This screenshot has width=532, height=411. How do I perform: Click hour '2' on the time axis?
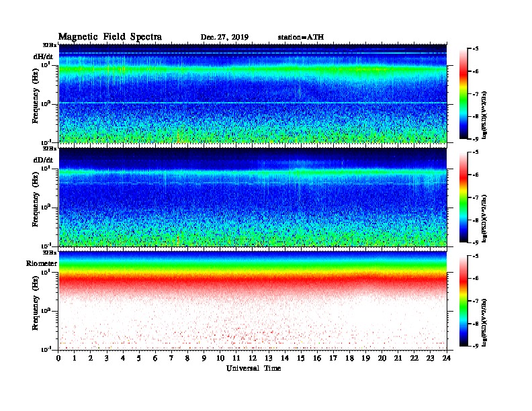tap(91, 358)
